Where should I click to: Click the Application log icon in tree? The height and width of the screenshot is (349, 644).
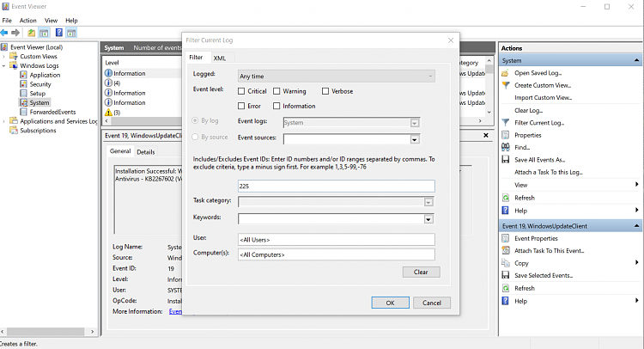coord(23,75)
